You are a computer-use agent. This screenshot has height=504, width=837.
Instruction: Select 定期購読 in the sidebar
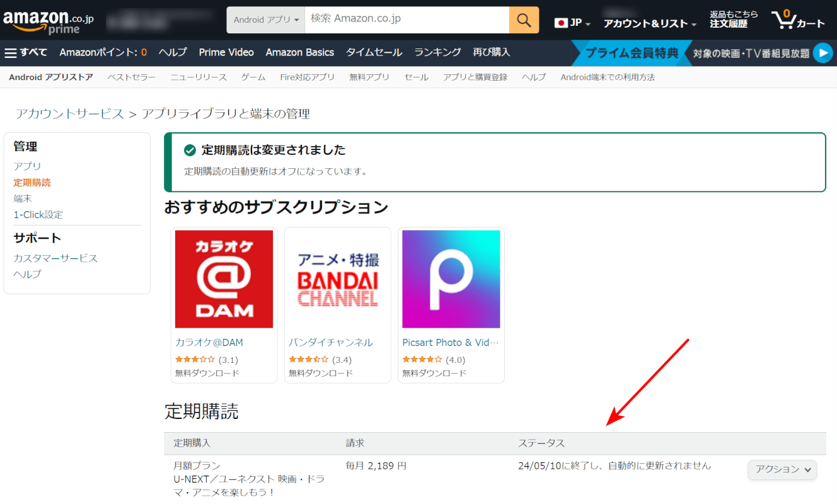point(32,182)
